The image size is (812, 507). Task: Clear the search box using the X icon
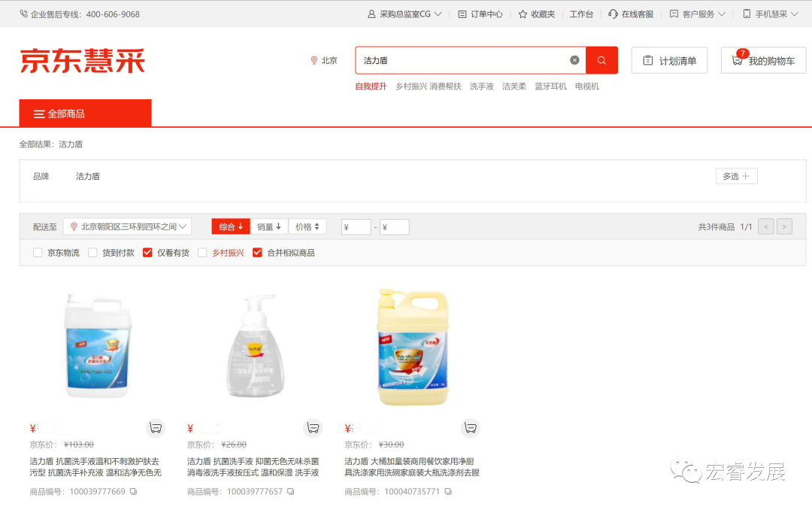click(574, 59)
